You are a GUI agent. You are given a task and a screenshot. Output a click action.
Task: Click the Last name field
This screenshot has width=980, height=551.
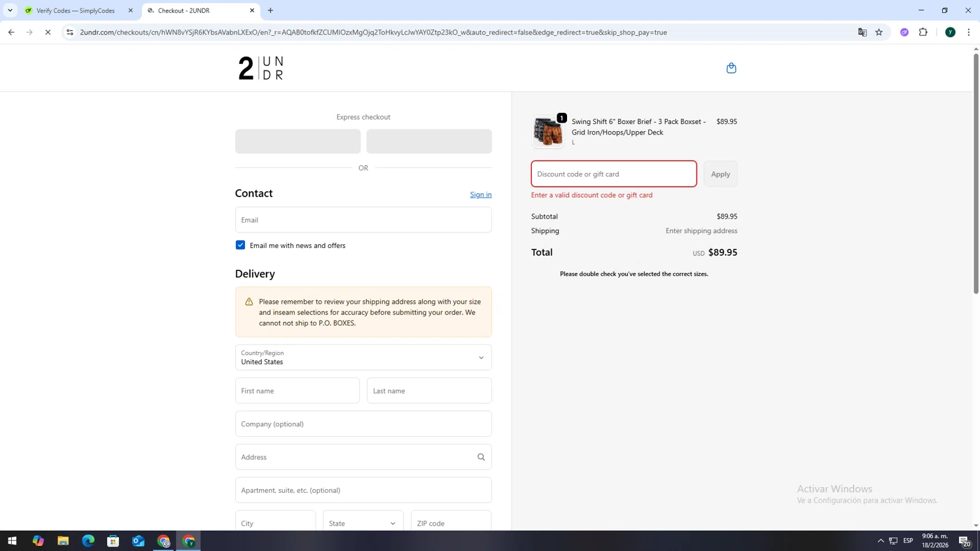pos(429,390)
